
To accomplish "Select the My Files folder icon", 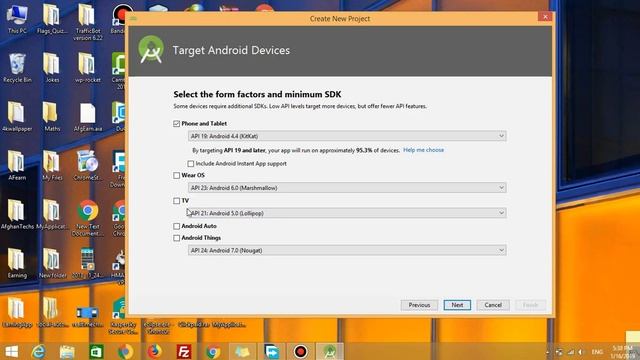I will click(x=52, y=166).
